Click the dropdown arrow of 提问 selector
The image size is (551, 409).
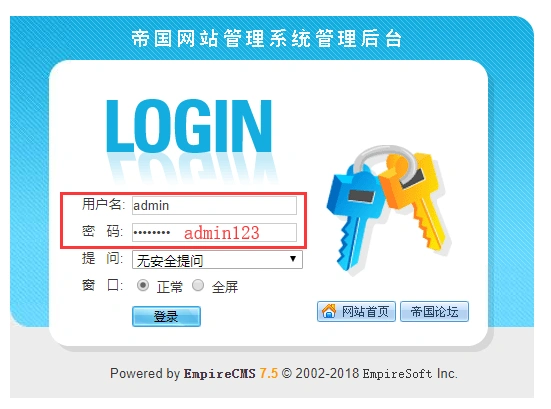pos(293,259)
